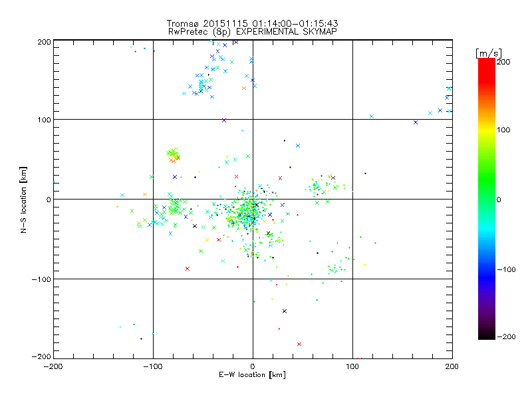Click the black bottom of the colorbar
Screen dimensions: 532x399
[x=487, y=334]
